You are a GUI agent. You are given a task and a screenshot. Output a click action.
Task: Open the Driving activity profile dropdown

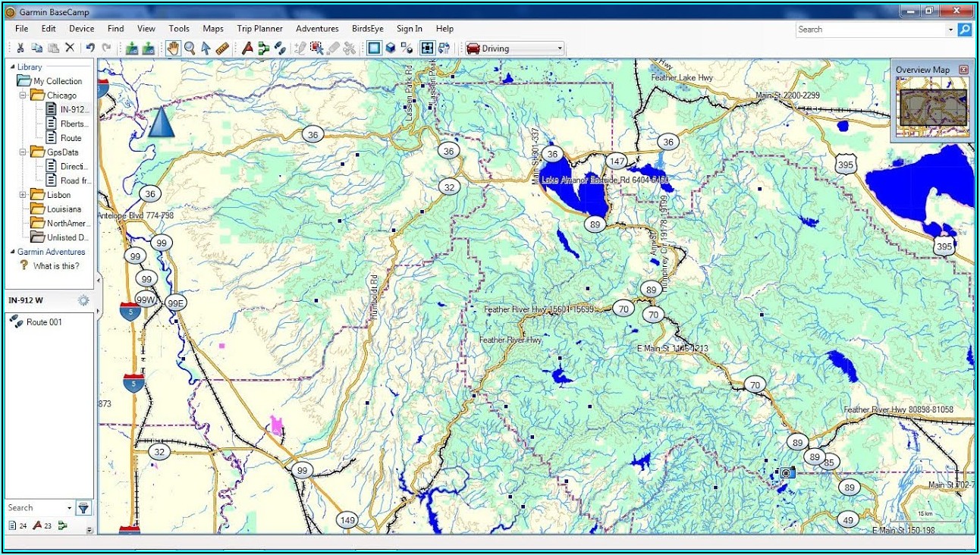(x=515, y=49)
